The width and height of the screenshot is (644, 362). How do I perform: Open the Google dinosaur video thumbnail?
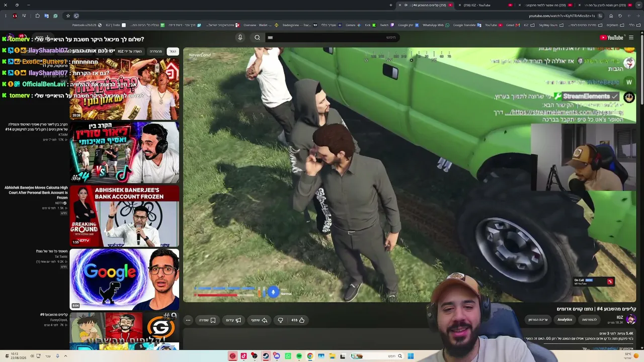[124, 279]
